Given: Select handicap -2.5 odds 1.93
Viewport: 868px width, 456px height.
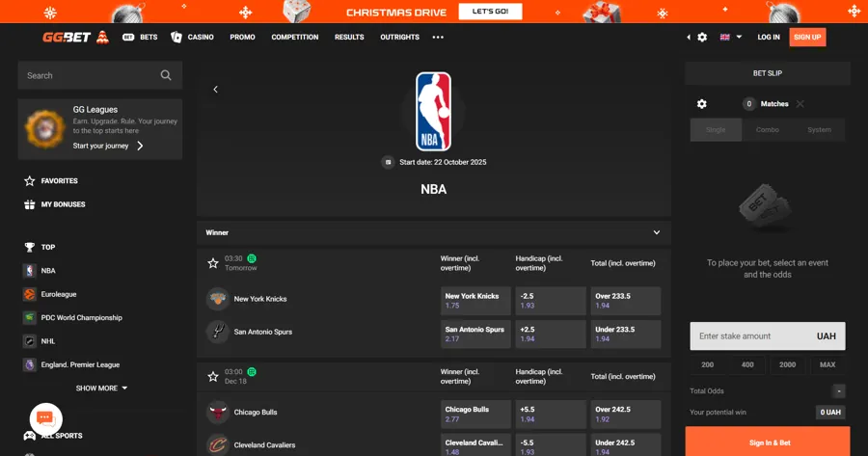Looking at the screenshot, I should tap(551, 301).
